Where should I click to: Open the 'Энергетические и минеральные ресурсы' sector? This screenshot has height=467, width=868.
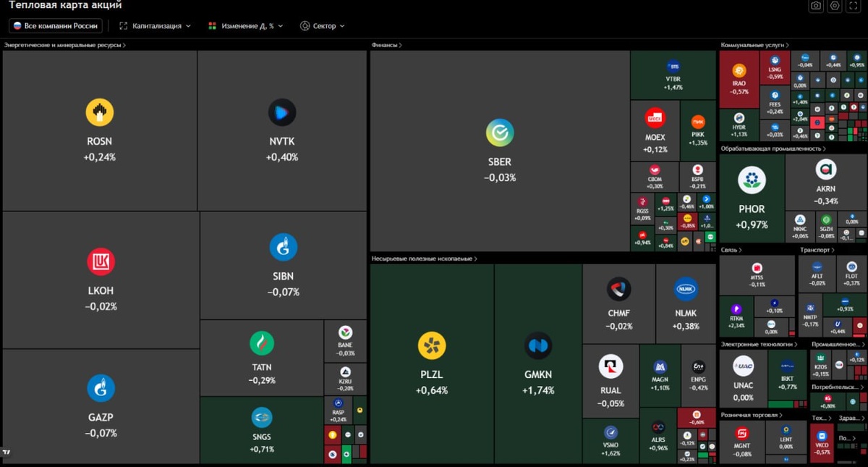pos(65,45)
